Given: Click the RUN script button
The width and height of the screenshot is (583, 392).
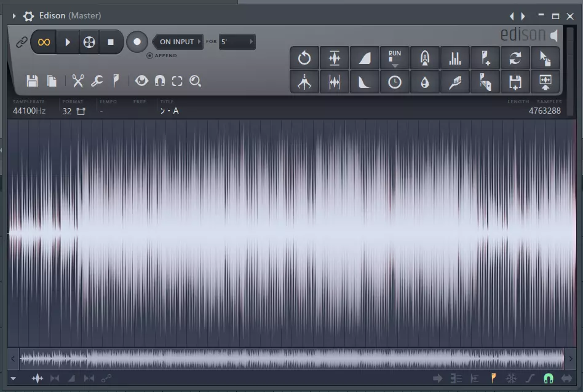Looking at the screenshot, I should tap(395, 58).
